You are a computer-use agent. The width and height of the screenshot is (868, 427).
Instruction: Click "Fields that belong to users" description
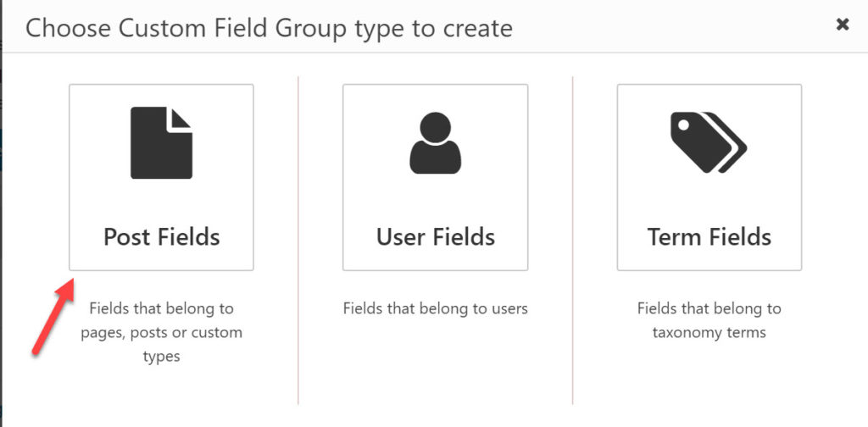[x=435, y=308]
